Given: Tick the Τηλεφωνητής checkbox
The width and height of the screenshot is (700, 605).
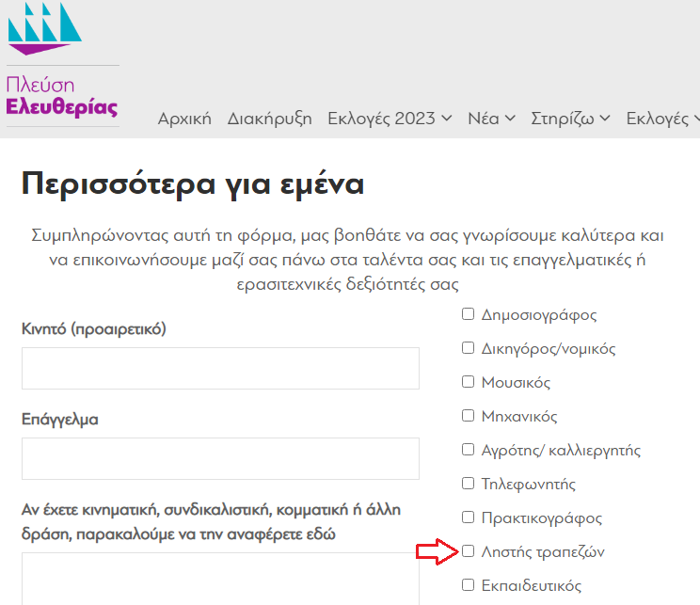Looking at the screenshot, I should click(468, 484).
